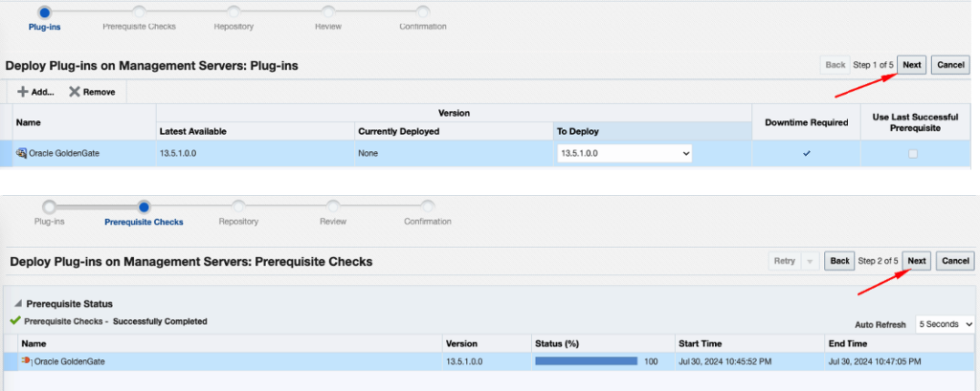Click Oracle GoldenGate name in plug-ins table
Viewport: 980px width, 391px height.
64,153
